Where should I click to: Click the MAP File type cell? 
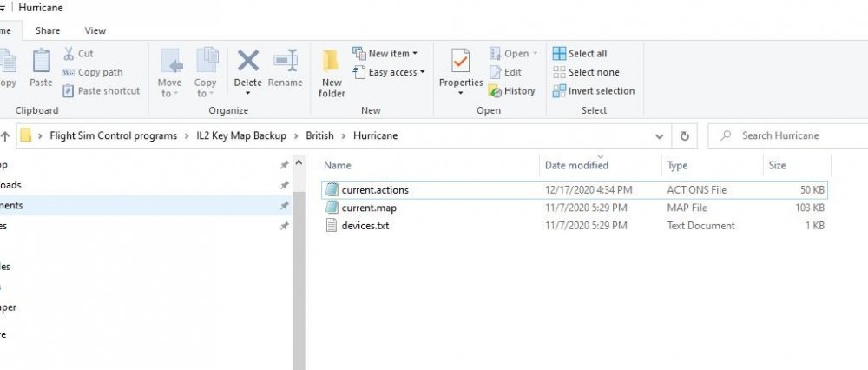[x=687, y=208]
